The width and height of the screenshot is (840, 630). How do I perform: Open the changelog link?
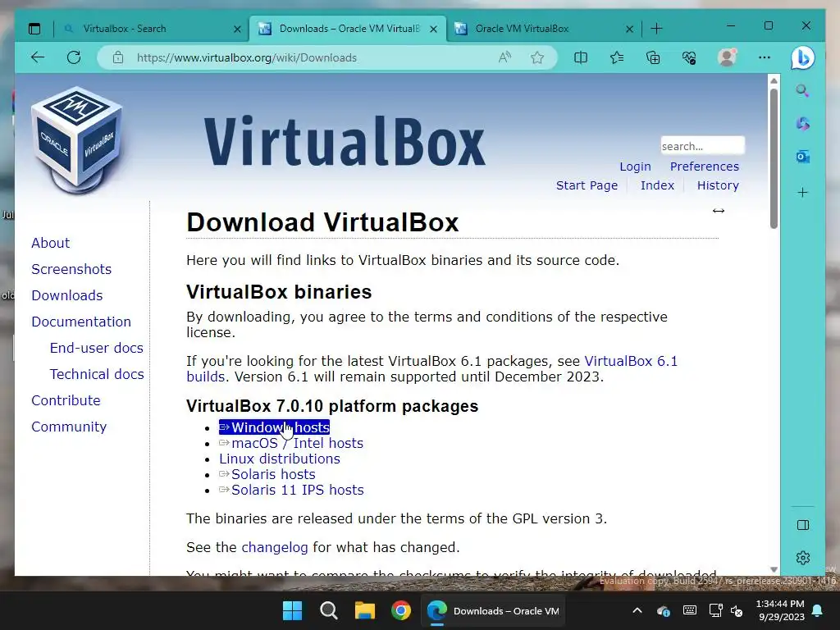(x=274, y=547)
